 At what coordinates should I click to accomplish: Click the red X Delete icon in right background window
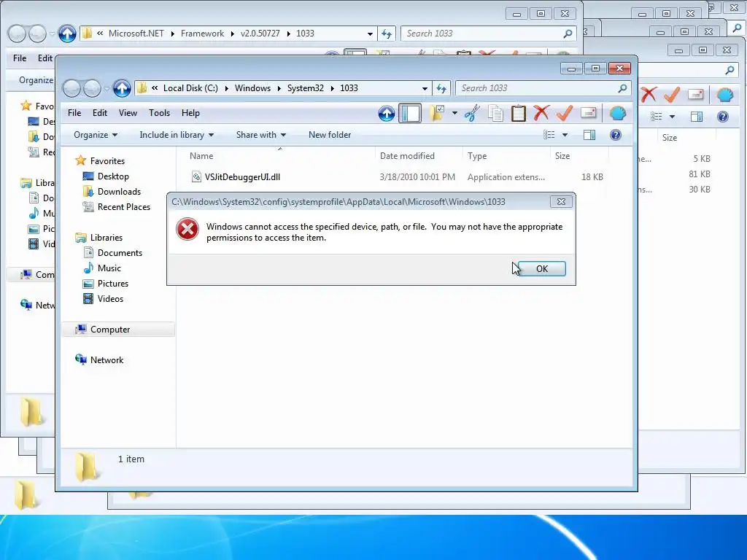click(x=649, y=96)
